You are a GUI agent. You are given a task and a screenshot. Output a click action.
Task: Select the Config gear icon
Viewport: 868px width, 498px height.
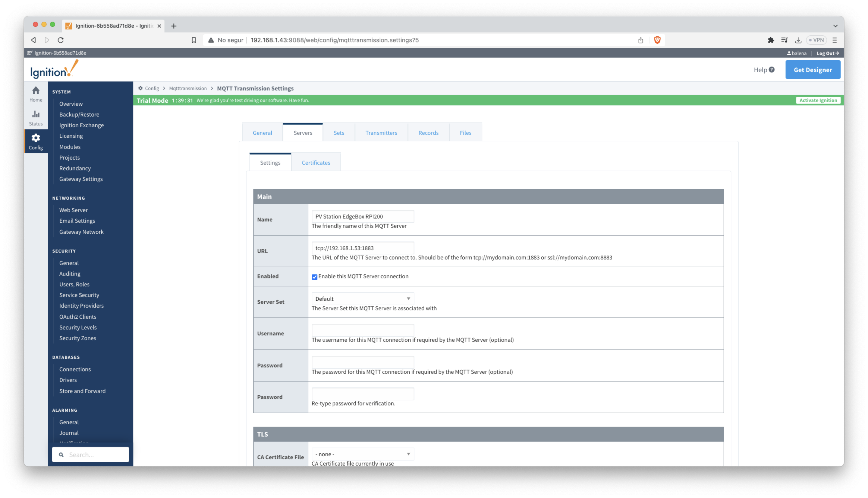click(x=36, y=138)
